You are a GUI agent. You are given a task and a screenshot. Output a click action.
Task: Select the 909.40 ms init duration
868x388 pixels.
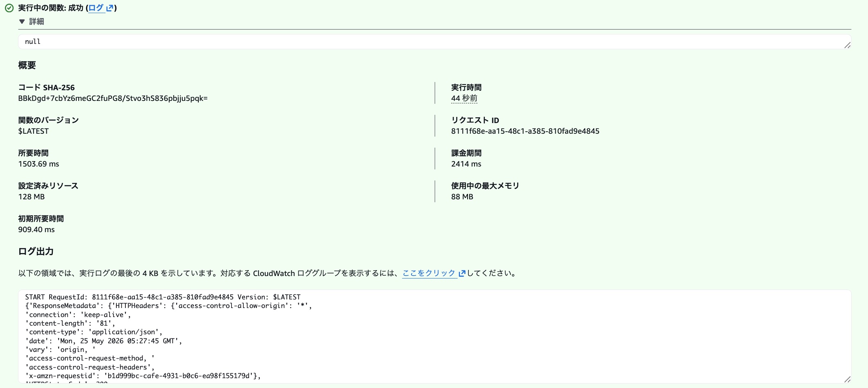point(36,230)
